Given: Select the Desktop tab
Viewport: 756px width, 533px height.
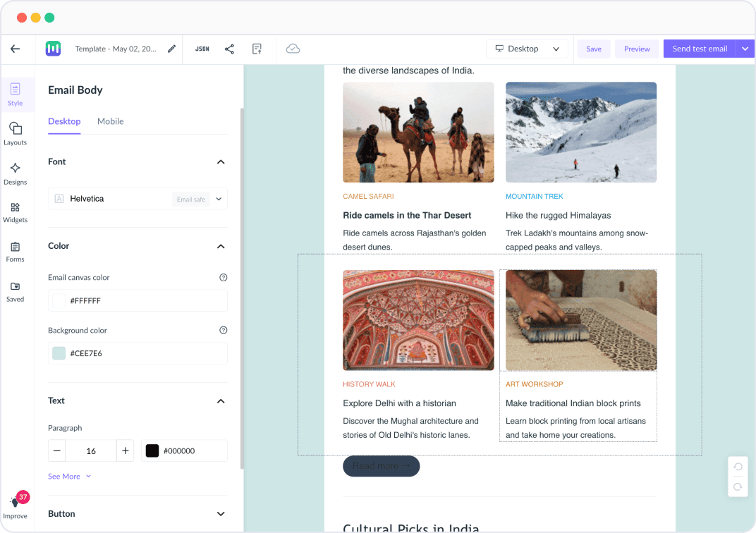Looking at the screenshot, I should (x=64, y=121).
